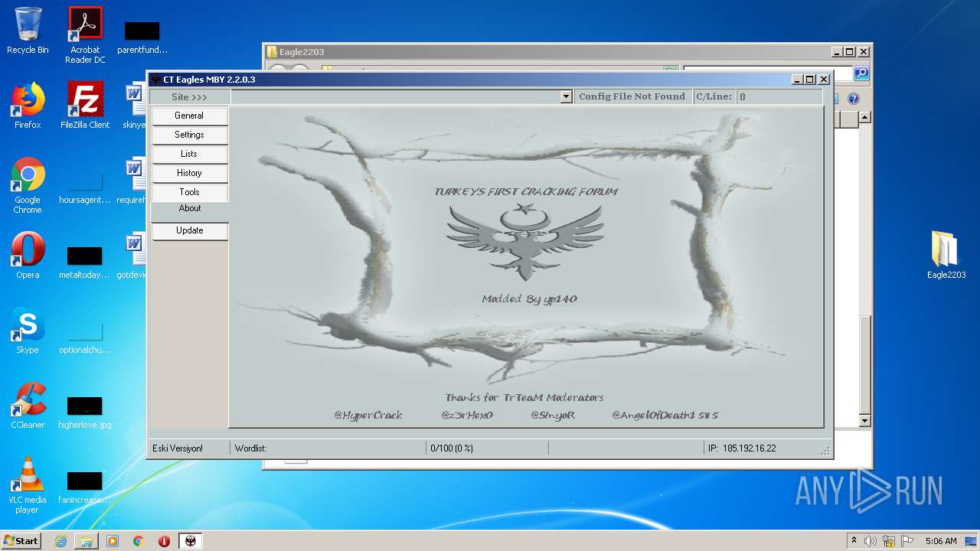Image resolution: width=980 pixels, height=551 pixels.
Task: Click the taskbar clock 5:06 AM
Action: (941, 540)
